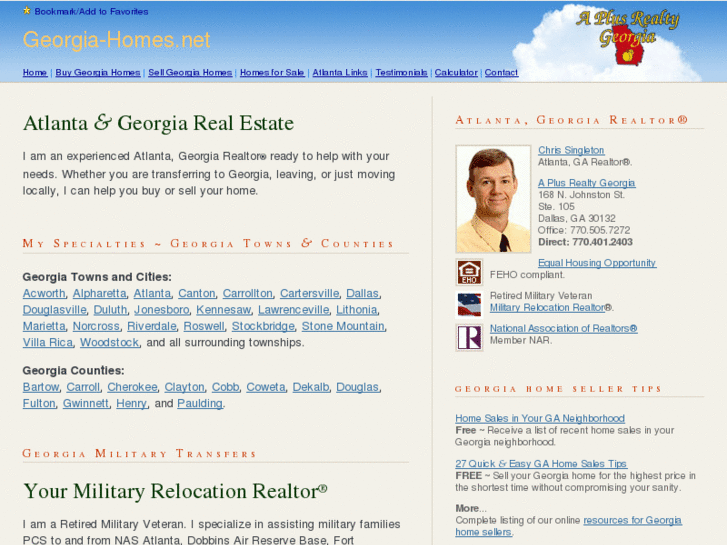
Task: Open the Home navigation link
Action: 35,72
